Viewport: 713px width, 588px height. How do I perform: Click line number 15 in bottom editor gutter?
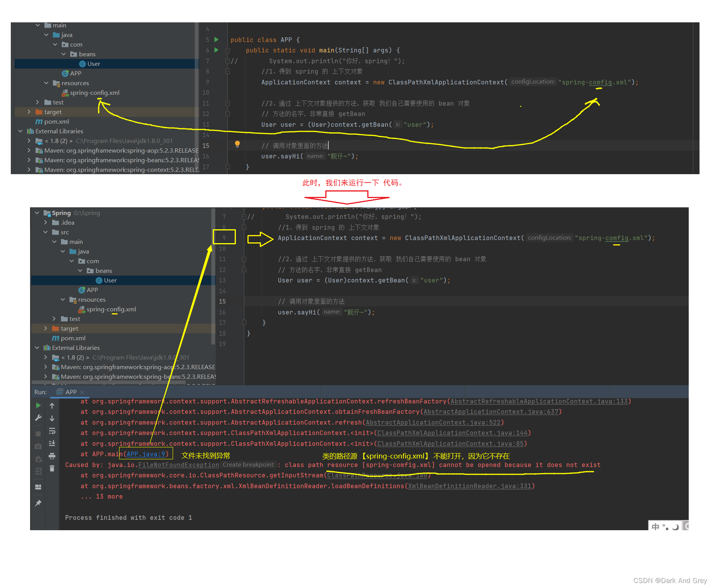click(x=222, y=301)
